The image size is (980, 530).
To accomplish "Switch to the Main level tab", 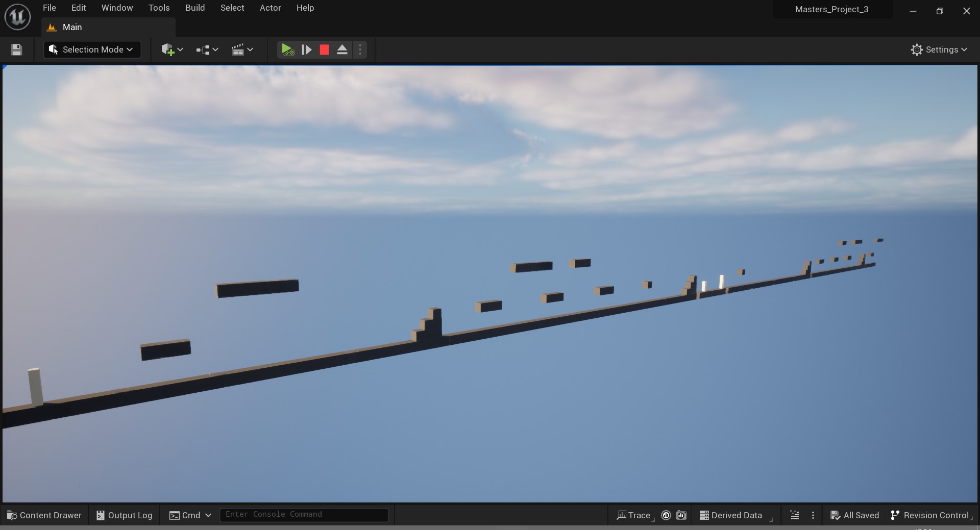I will [x=71, y=27].
